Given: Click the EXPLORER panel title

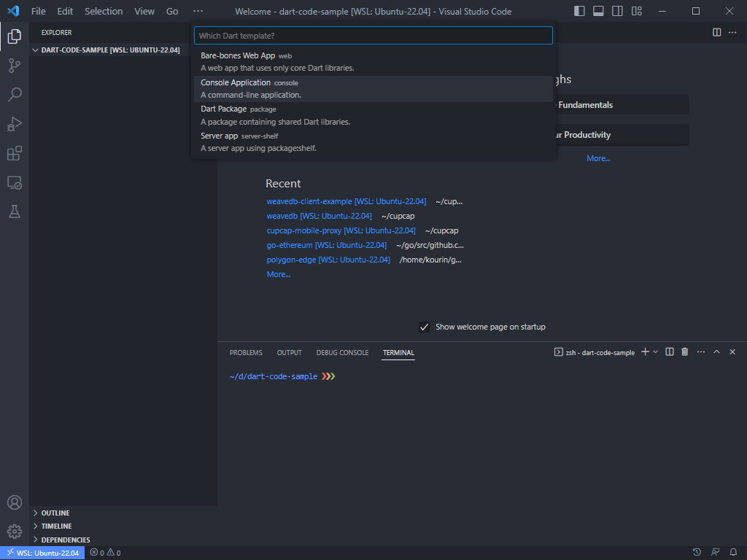Looking at the screenshot, I should pos(56,32).
